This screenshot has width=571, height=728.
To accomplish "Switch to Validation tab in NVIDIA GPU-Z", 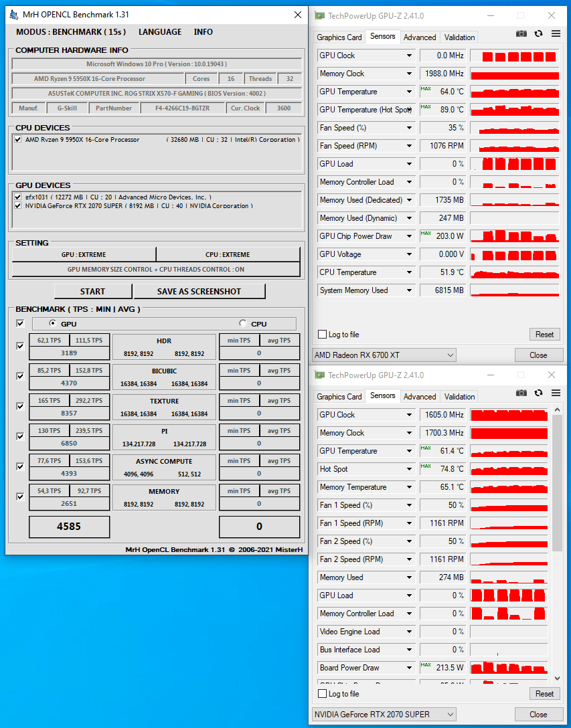I will pos(459,397).
